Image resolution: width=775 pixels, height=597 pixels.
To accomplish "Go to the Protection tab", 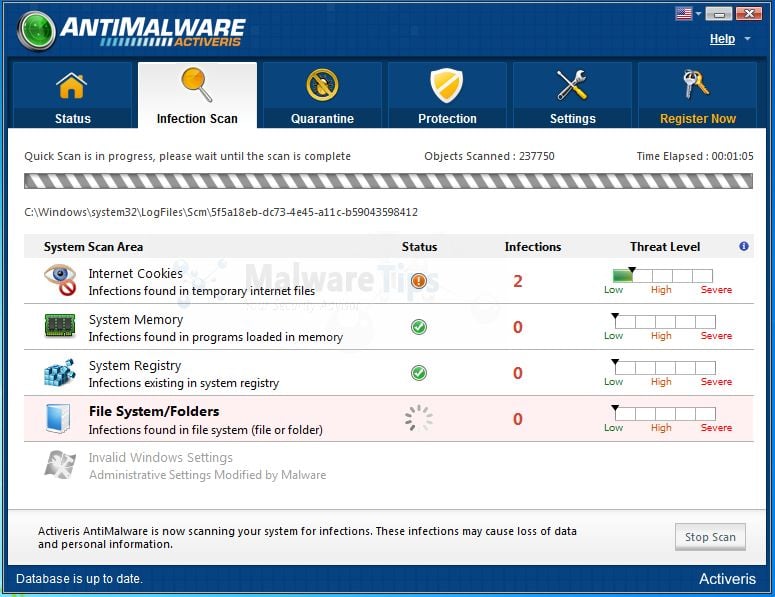I will (447, 95).
